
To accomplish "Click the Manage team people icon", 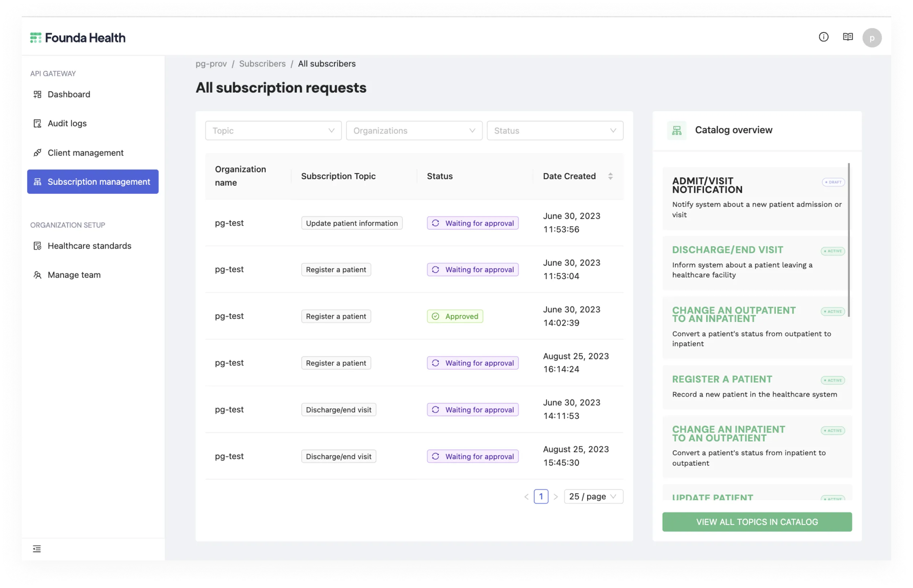I will click(x=37, y=275).
